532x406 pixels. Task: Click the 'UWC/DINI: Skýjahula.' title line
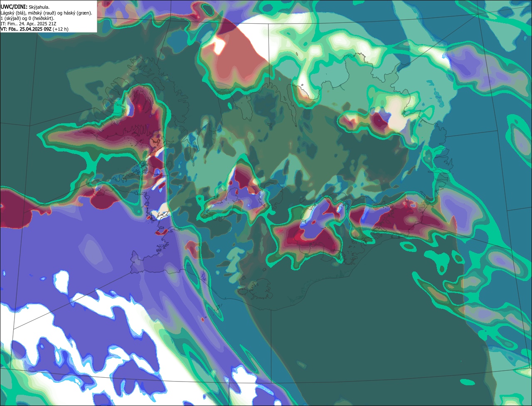click(x=25, y=7)
